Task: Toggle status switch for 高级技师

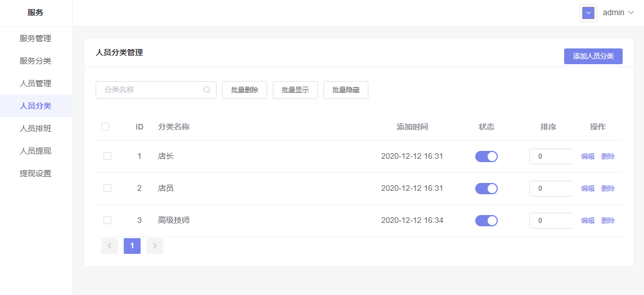Action: [487, 221]
